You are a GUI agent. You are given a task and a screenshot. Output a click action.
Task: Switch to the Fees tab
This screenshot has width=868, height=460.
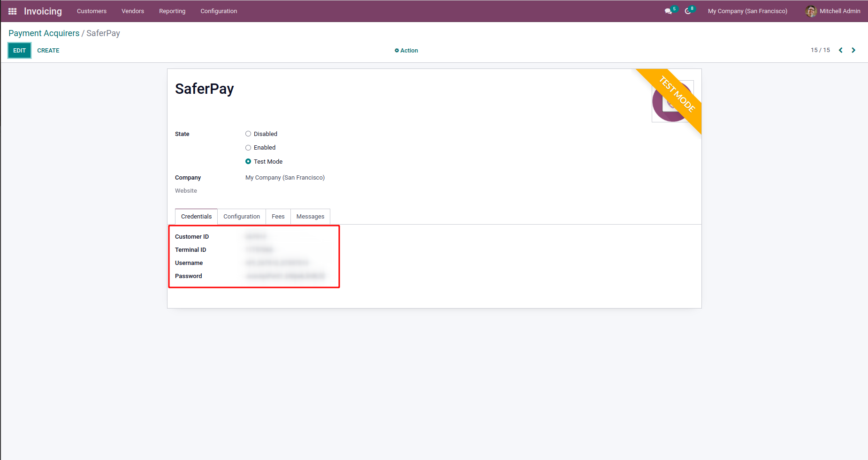[278, 217]
